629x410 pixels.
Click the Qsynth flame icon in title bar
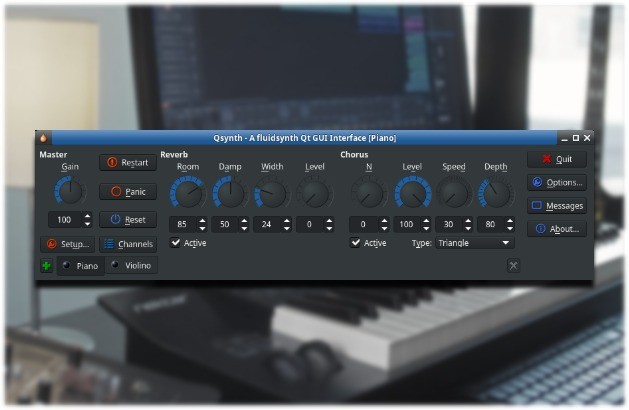point(43,138)
